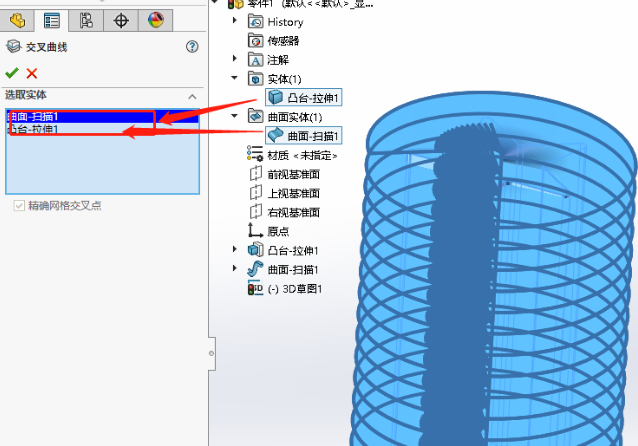Collapse the 选取实体 section
This screenshot has height=446, width=638.
[x=192, y=96]
